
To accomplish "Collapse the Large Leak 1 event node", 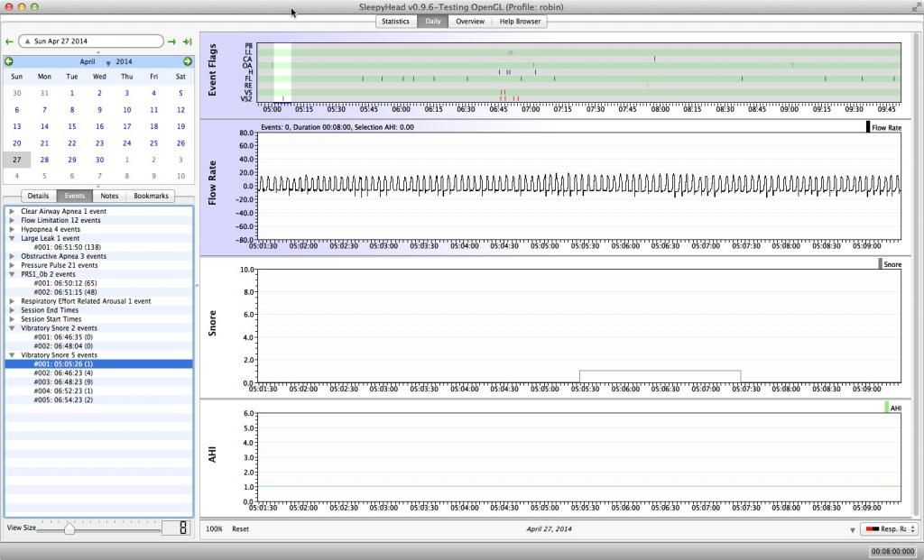I will pyautogui.click(x=12, y=238).
